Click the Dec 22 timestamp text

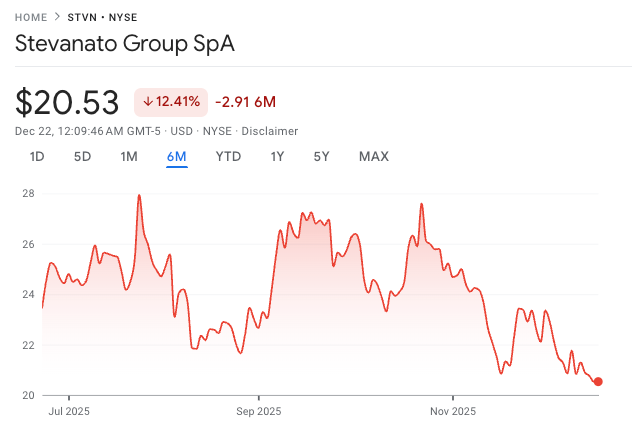click(87, 131)
